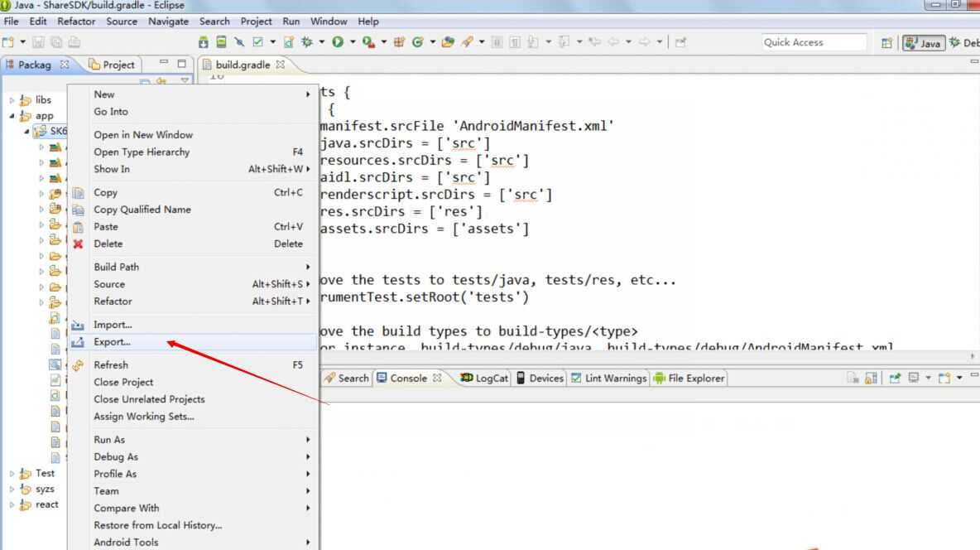Image resolution: width=980 pixels, height=550 pixels.
Task: Open the Navigate menu
Action: click(168, 22)
